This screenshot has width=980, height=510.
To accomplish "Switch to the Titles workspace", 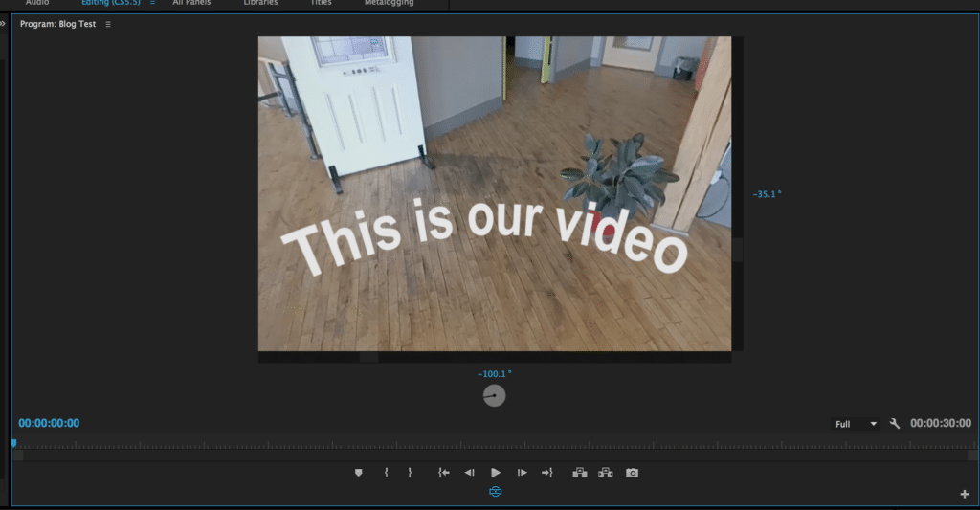I will 321,3.
